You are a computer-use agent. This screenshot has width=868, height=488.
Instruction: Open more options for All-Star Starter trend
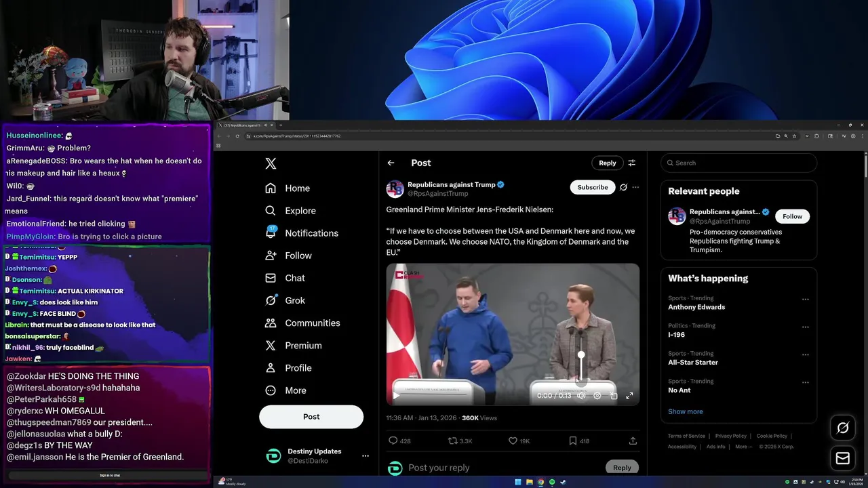pos(805,354)
